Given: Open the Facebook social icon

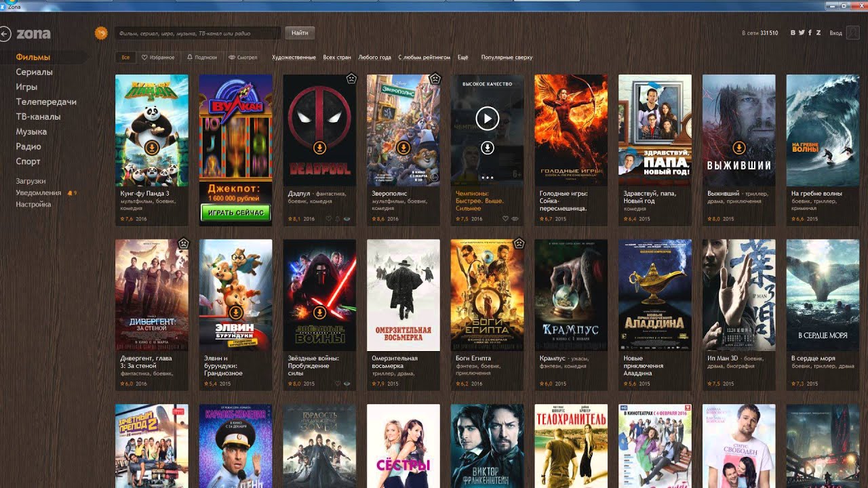Looking at the screenshot, I should pos(810,33).
